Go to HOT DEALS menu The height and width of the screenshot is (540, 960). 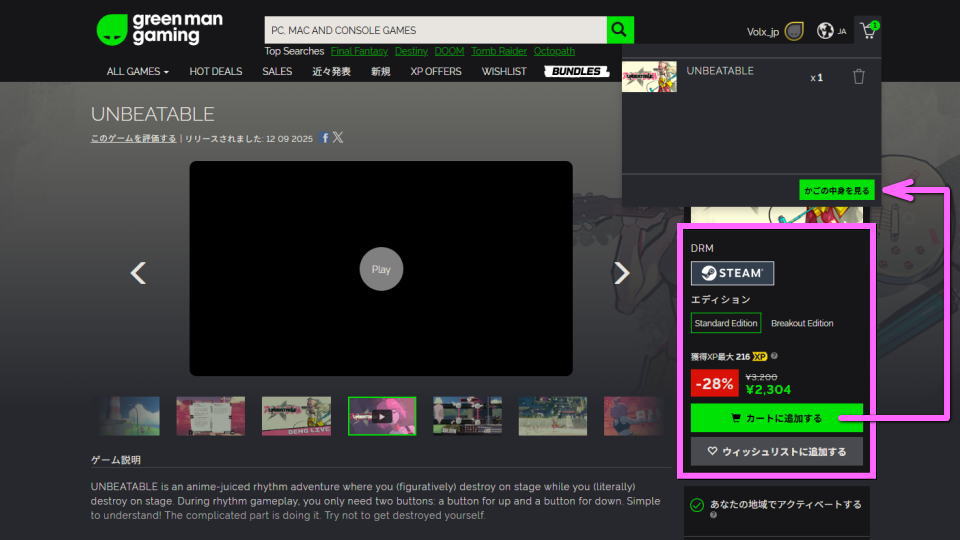215,72
